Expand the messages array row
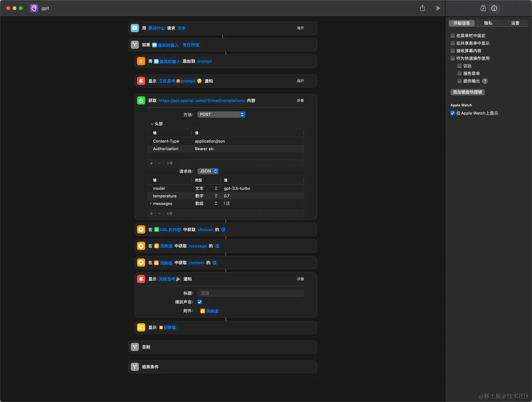The image size is (532, 402). pyautogui.click(x=151, y=203)
